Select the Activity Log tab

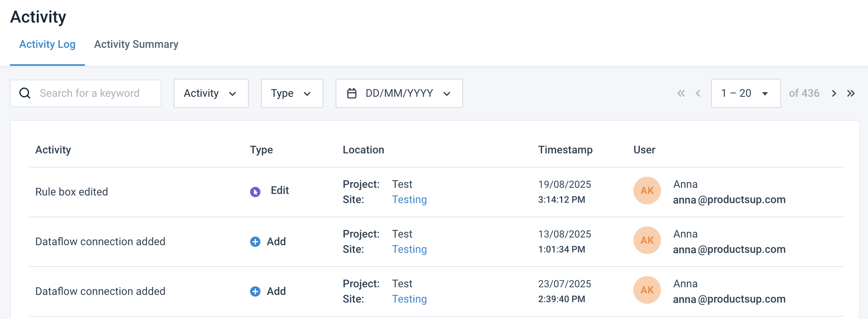(x=47, y=44)
